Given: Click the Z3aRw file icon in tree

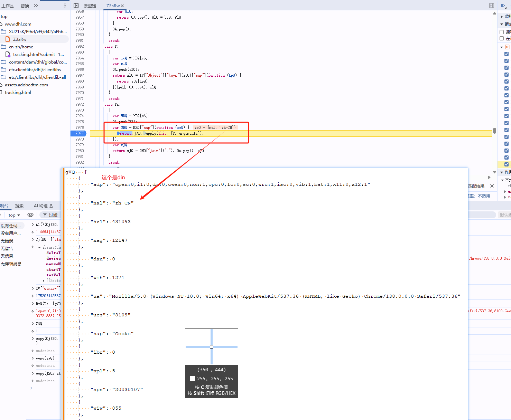Looking at the screenshot, I should [x=8, y=39].
